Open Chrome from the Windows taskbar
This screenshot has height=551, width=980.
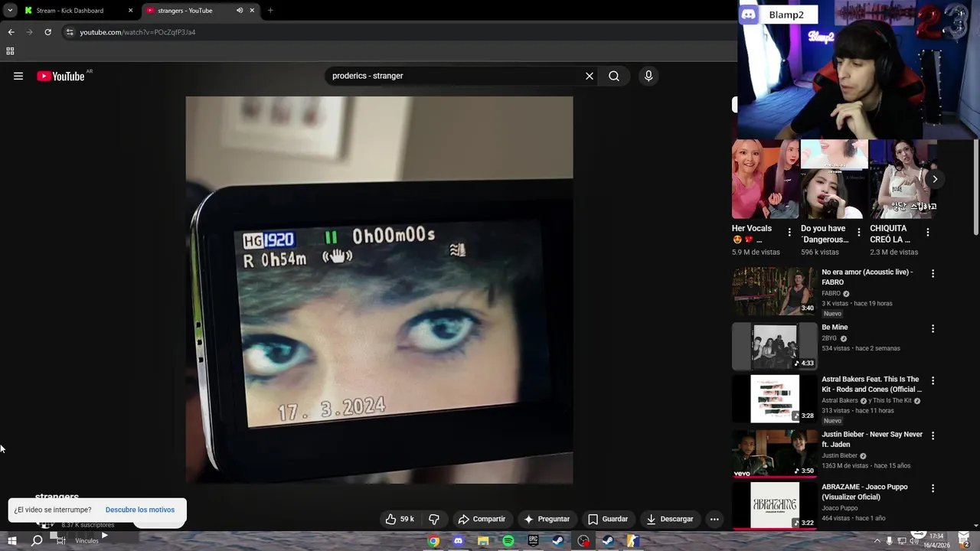tap(433, 541)
